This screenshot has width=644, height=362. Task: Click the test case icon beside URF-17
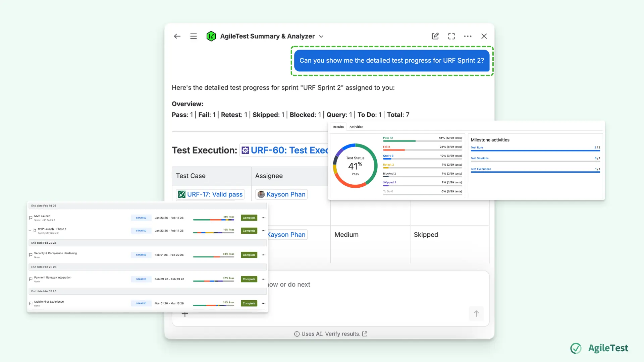click(x=182, y=194)
